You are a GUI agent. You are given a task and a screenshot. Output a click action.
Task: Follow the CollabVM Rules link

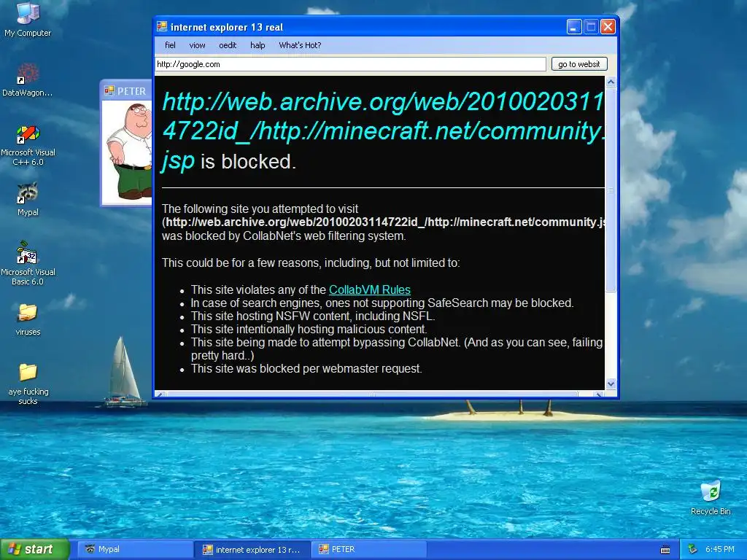coord(370,289)
